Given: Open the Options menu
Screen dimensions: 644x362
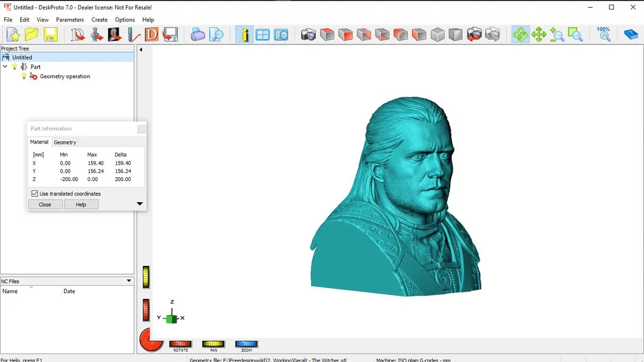Looking at the screenshot, I should point(125,20).
